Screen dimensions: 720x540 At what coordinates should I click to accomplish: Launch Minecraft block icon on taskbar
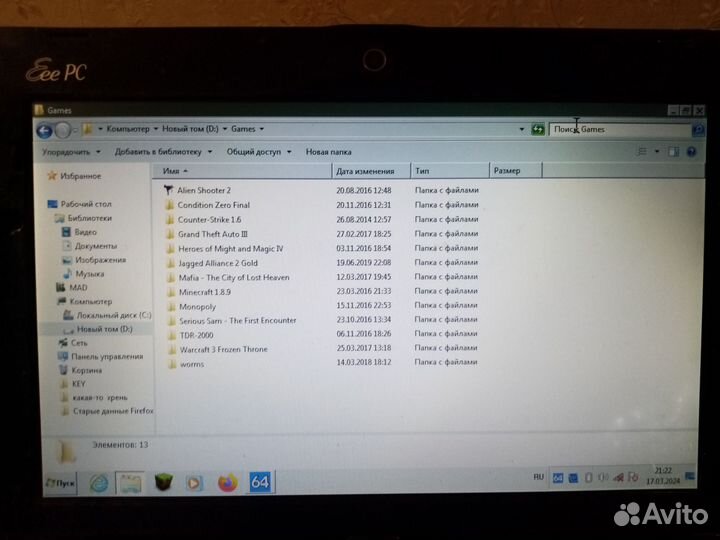[163, 482]
